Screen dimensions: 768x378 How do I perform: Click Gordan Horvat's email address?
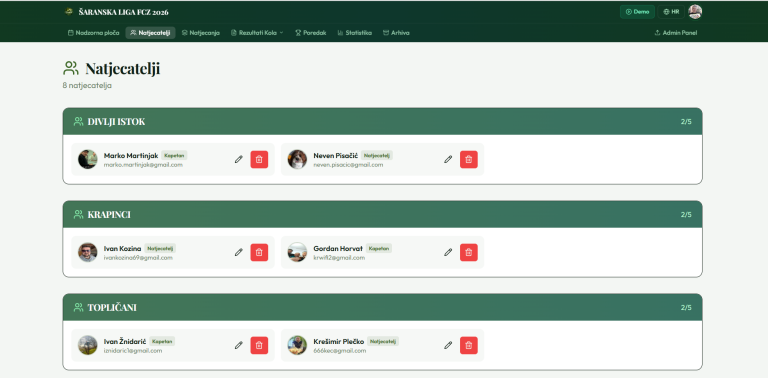tap(339, 258)
